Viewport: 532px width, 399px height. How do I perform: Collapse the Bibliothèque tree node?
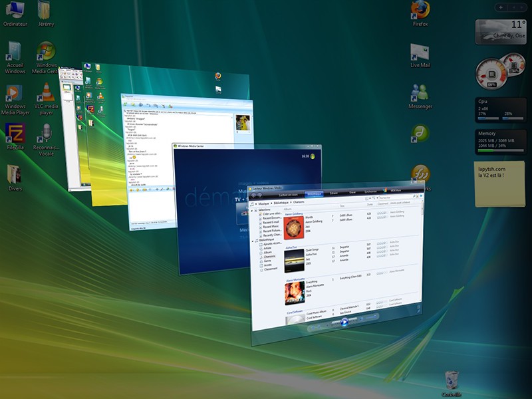(x=253, y=241)
